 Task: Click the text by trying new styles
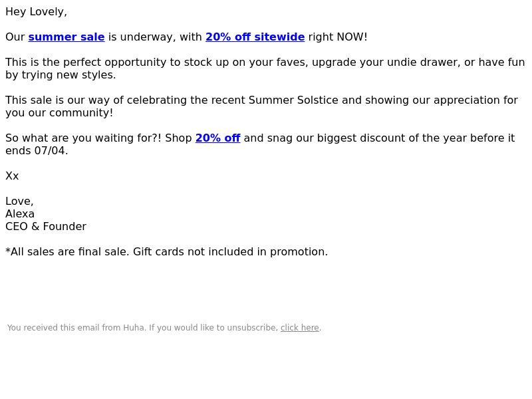(x=61, y=75)
